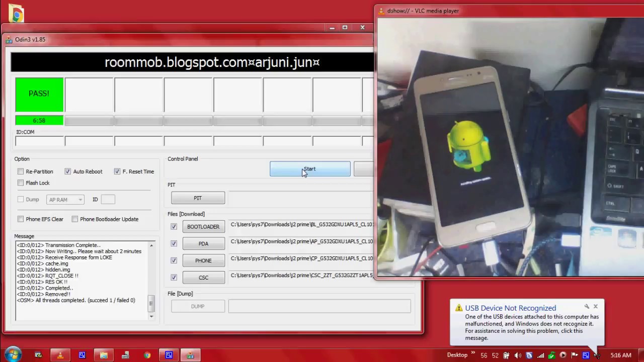Enable the Flash Lock checkbox

(x=21, y=183)
